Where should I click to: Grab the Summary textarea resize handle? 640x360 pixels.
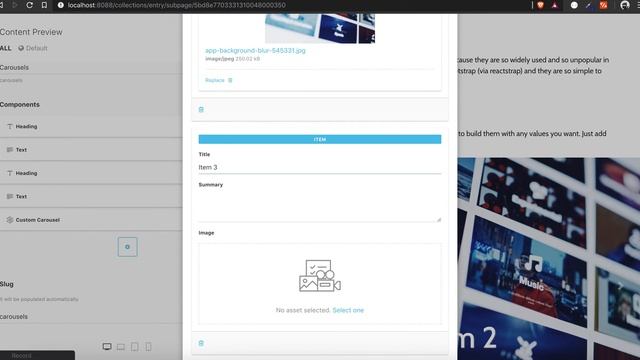439,220
